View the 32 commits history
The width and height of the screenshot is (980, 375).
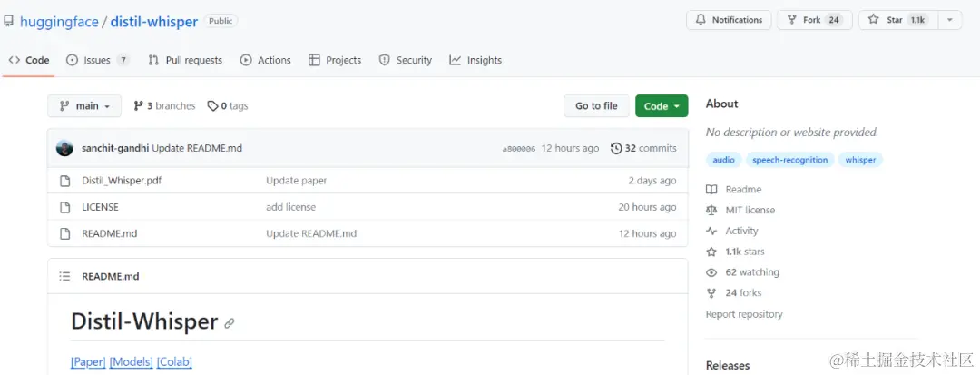click(643, 148)
